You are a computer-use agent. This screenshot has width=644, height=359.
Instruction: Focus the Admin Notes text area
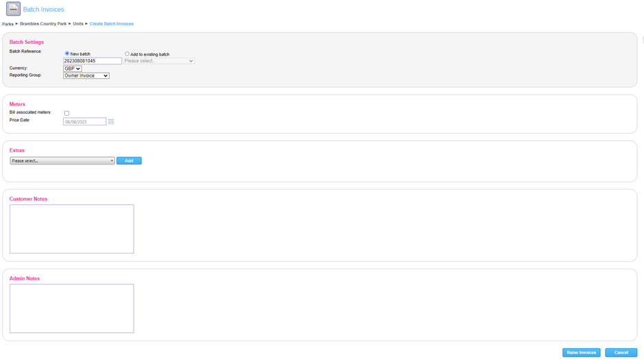tap(72, 308)
